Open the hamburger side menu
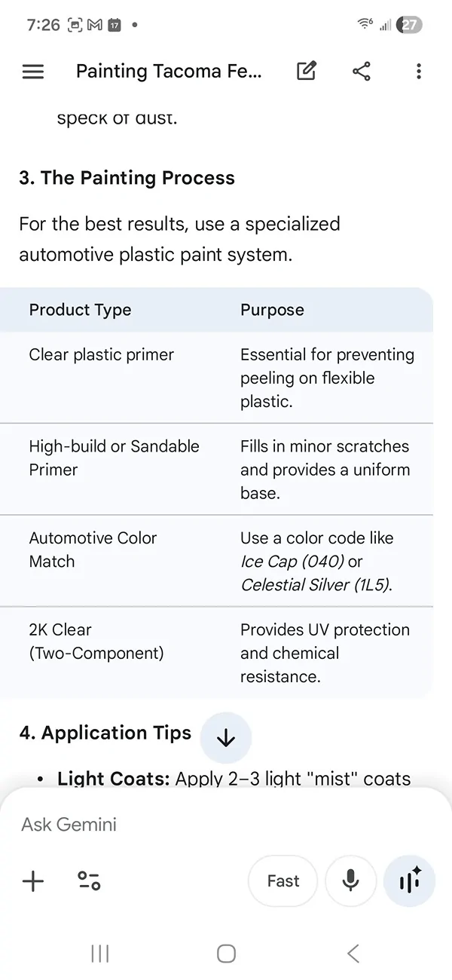 (x=33, y=72)
